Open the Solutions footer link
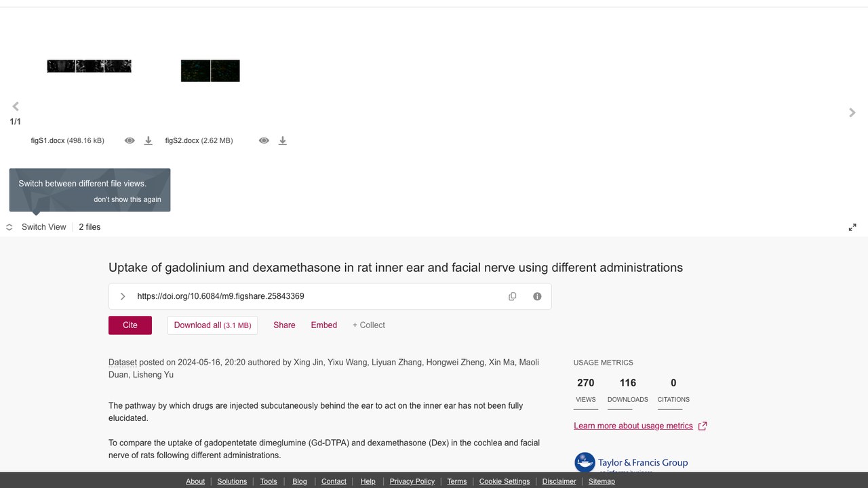 tap(232, 481)
